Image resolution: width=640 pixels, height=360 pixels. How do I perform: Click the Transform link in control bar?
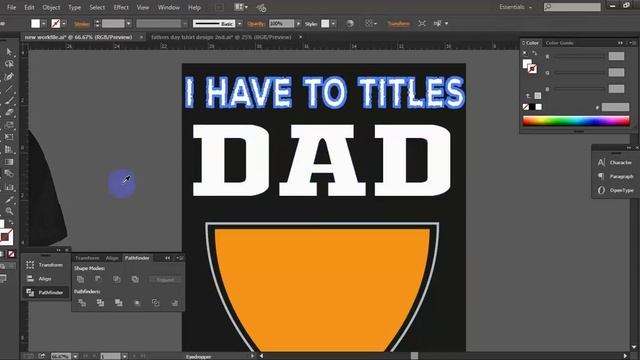[x=399, y=24]
